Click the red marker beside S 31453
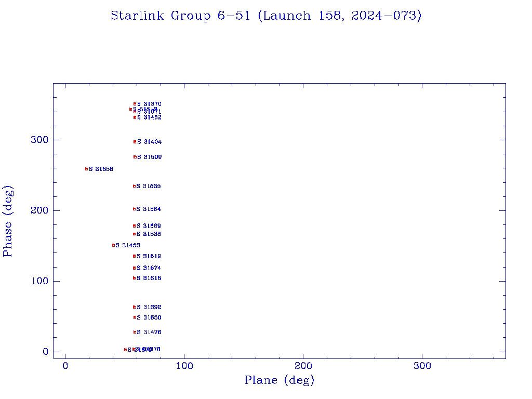Image resolution: width=532 pixels, height=399 pixels. pyautogui.click(x=113, y=245)
